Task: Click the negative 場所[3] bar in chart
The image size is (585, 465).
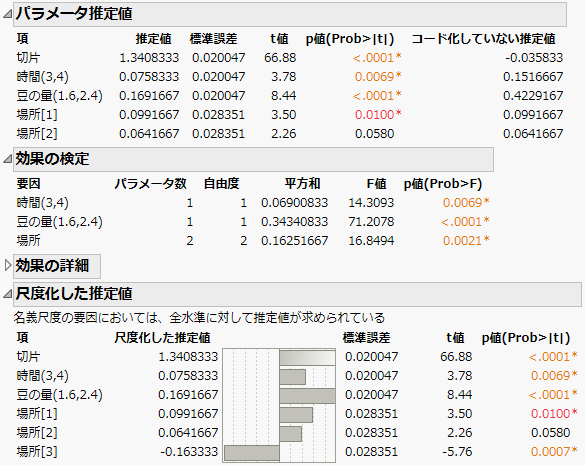Action: pyautogui.click(x=252, y=453)
